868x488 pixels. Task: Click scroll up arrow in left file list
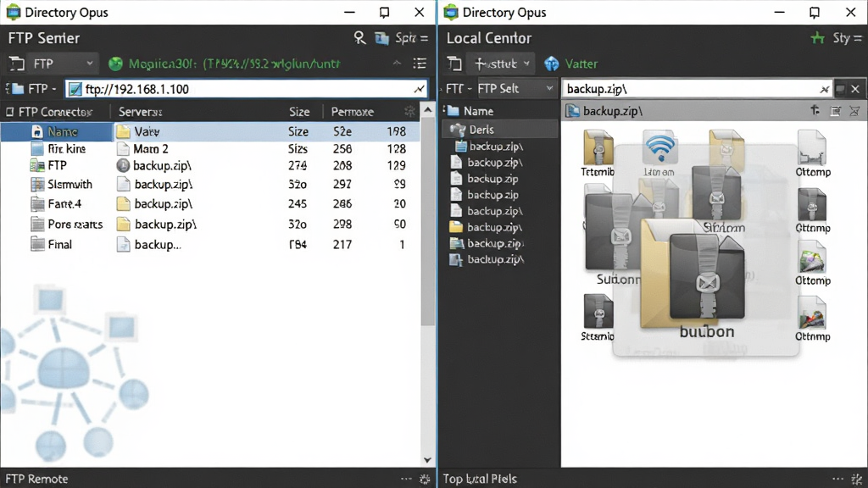427,110
